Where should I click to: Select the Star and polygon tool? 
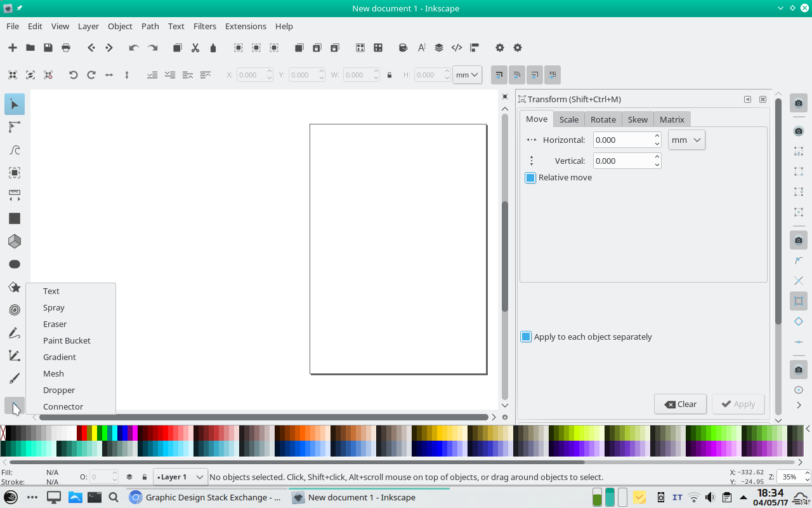click(x=15, y=287)
